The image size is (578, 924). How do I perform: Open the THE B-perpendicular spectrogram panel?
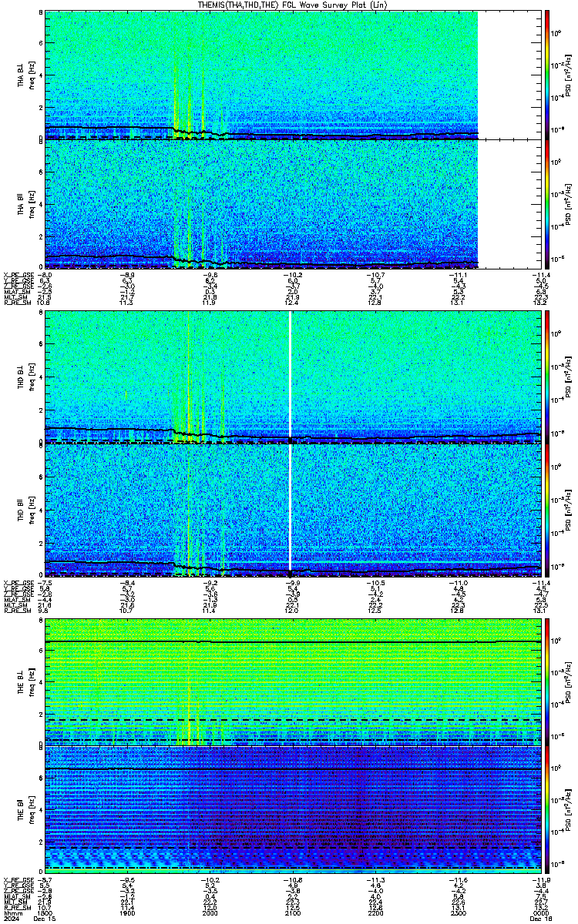(x=292, y=681)
